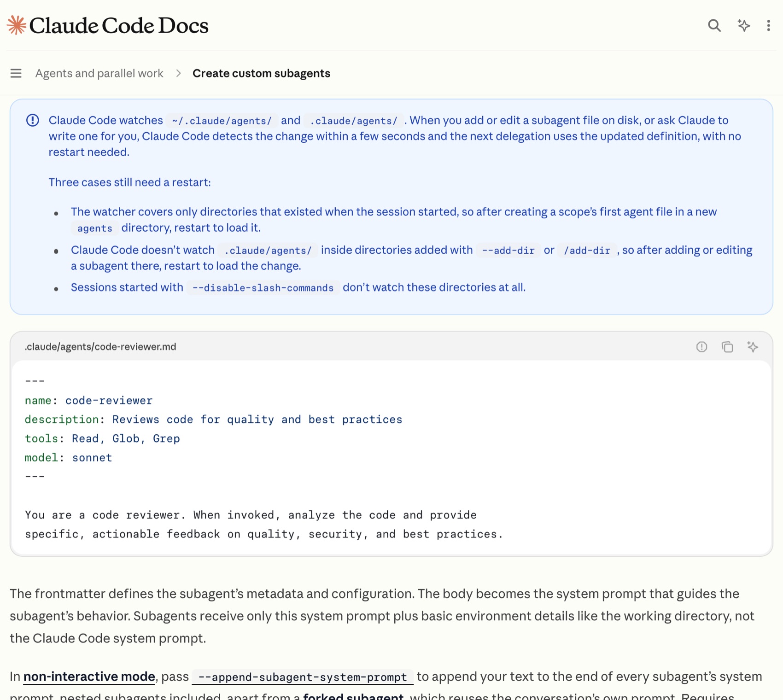Image resolution: width=783 pixels, height=700 pixels.
Task: Copy the code-reviewer.md code block
Action: tap(727, 347)
